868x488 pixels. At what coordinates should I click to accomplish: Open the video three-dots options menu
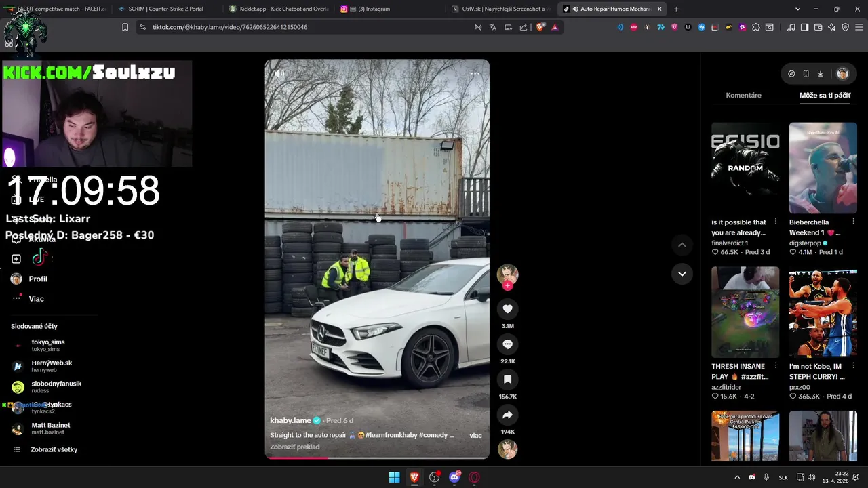tap(475, 73)
